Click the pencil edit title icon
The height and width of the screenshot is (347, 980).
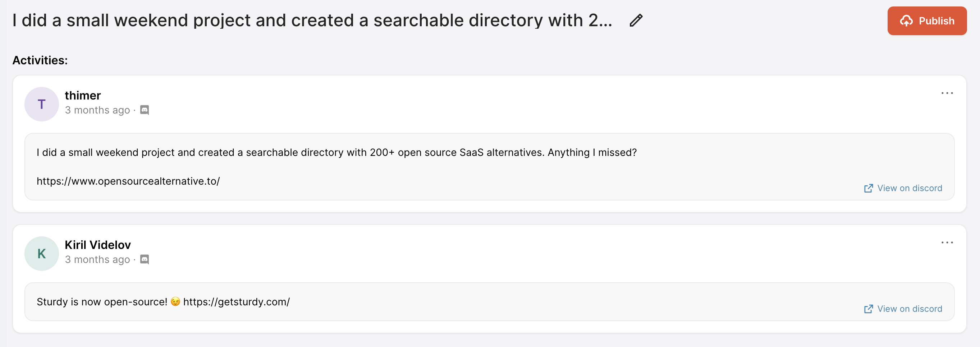pyautogui.click(x=636, y=20)
